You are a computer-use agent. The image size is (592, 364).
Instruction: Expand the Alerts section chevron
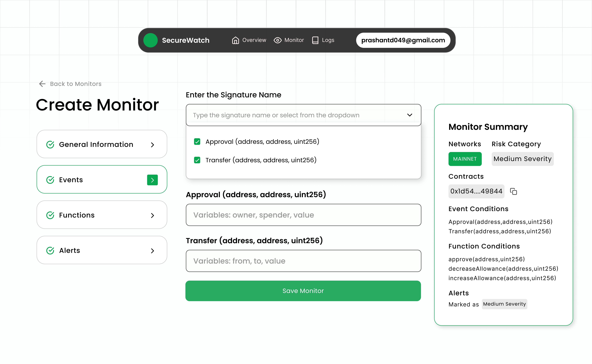[x=152, y=251]
